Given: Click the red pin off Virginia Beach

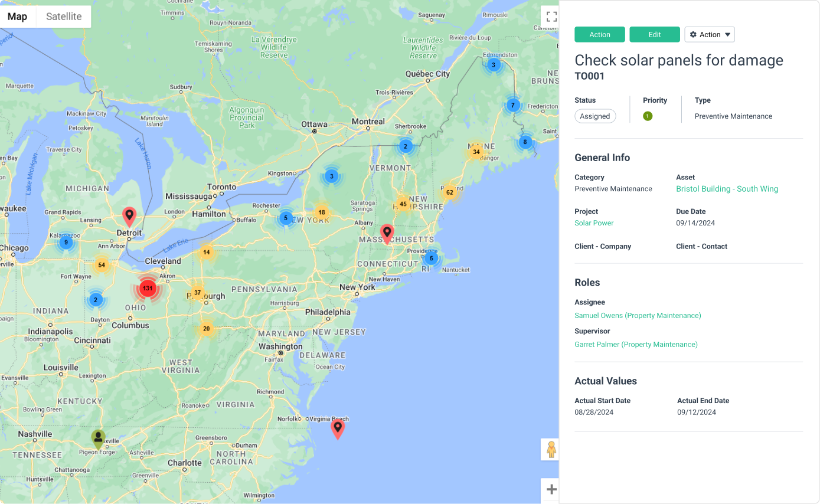Looking at the screenshot, I should [337, 428].
